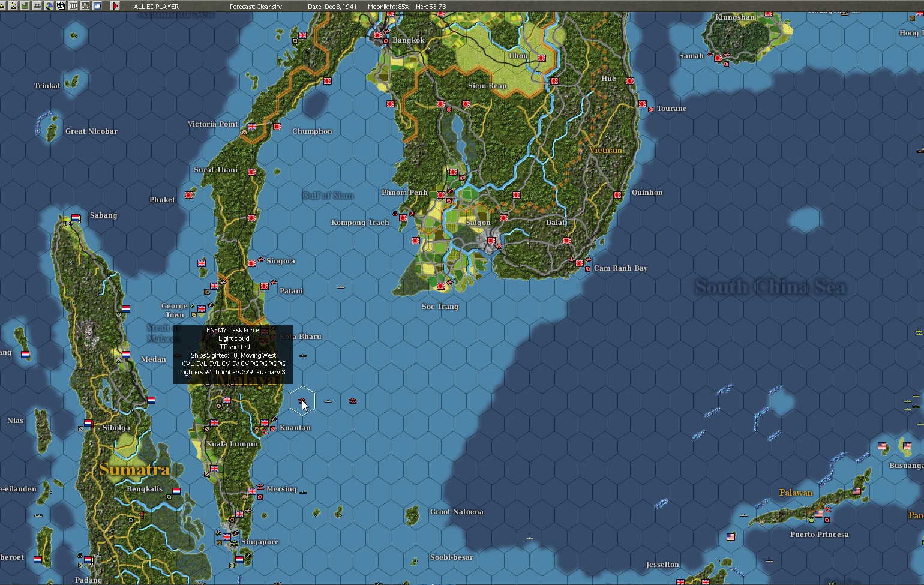The image size is (924, 585).
Task: Select the Japanese flag at Phuket
Action: [x=190, y=195]
